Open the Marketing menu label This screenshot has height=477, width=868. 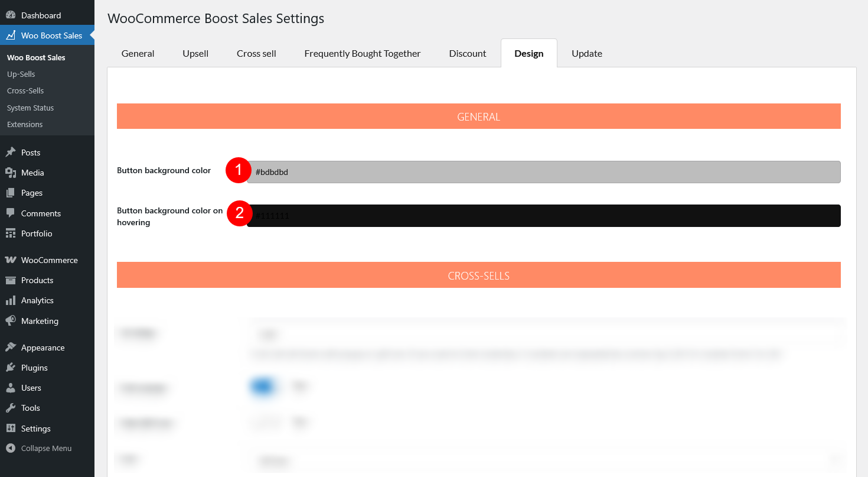[40, 321]
